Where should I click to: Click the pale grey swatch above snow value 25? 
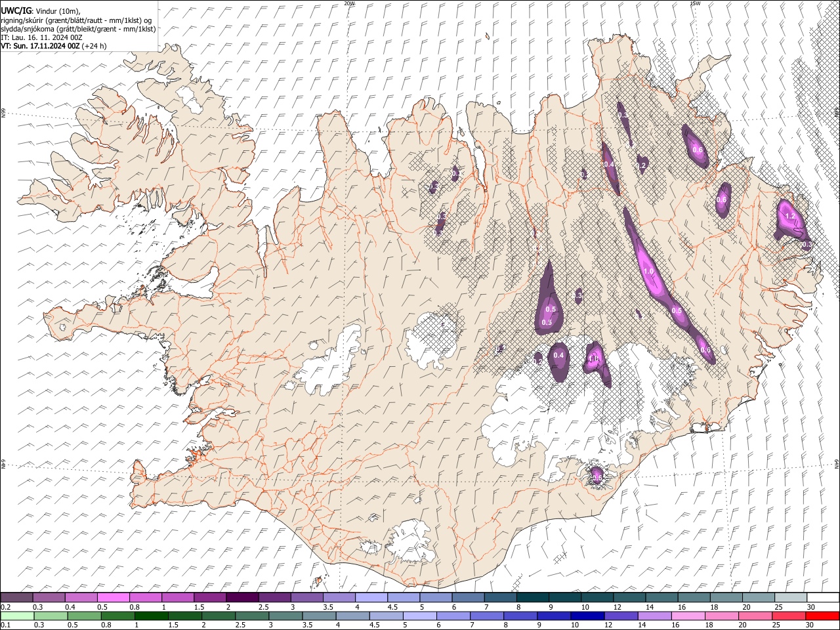click(x=791, y=598)
